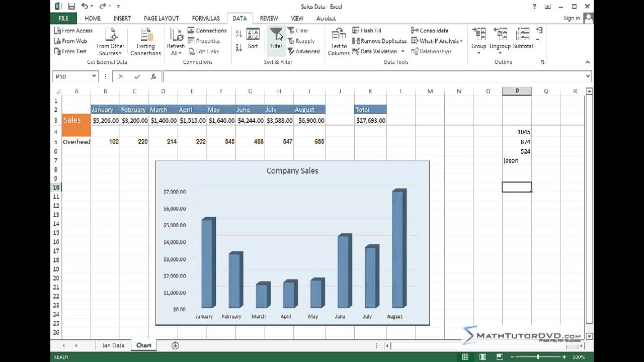Switch to Page Layout view
Screen dimensions: 644x362
point(482,357)
